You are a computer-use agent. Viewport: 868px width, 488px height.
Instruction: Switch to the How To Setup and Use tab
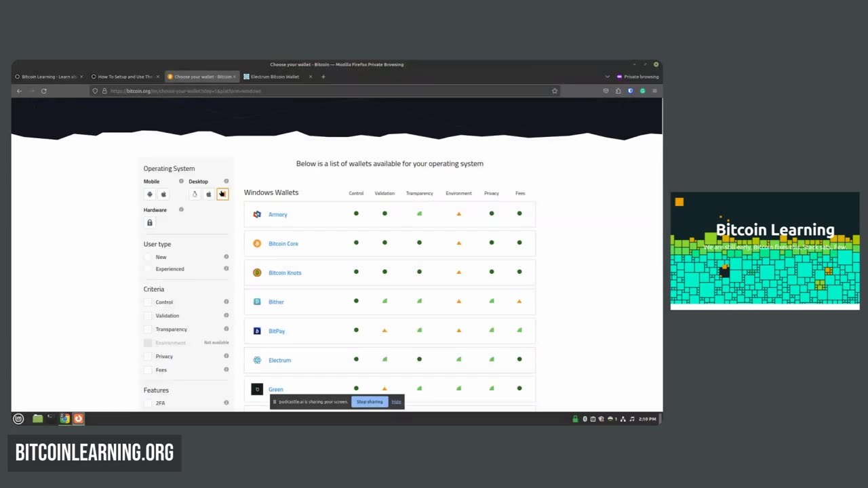[x=125, y=77]
